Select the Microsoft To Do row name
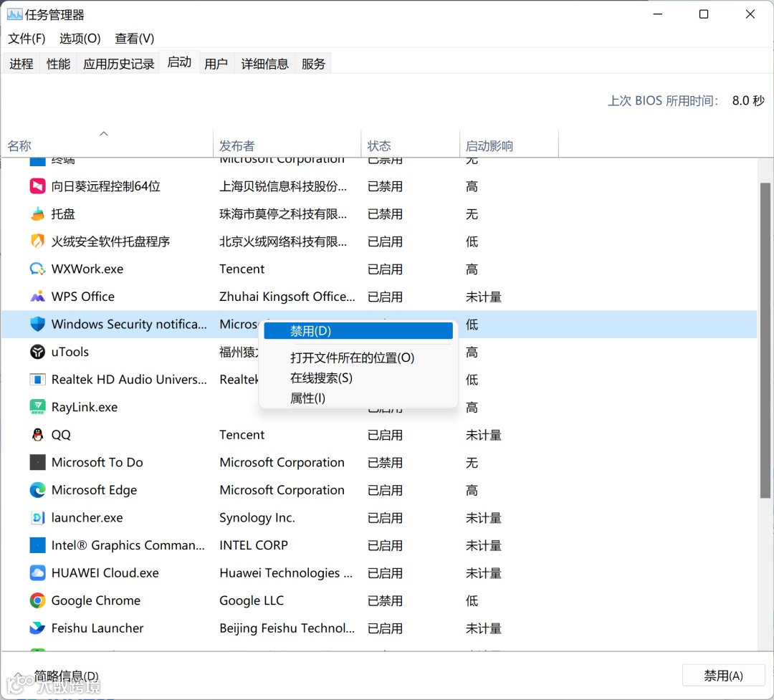 (97, 463)
